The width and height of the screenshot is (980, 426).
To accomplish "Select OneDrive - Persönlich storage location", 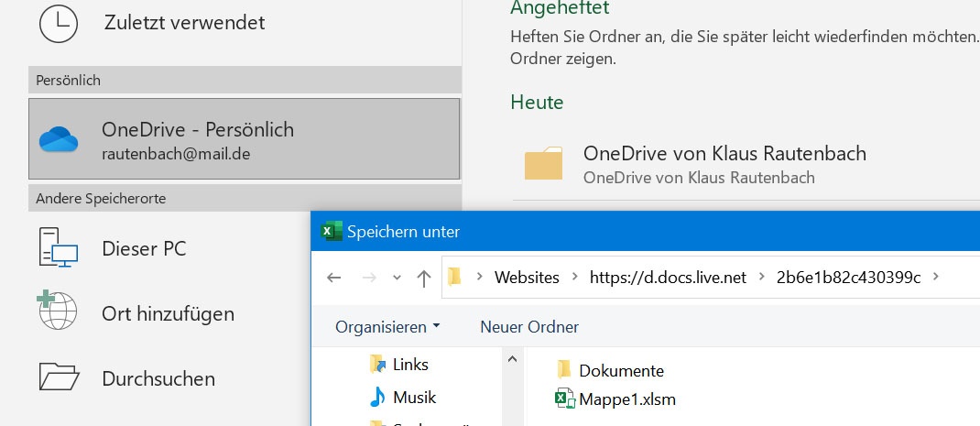I will (x=245, y=139).
